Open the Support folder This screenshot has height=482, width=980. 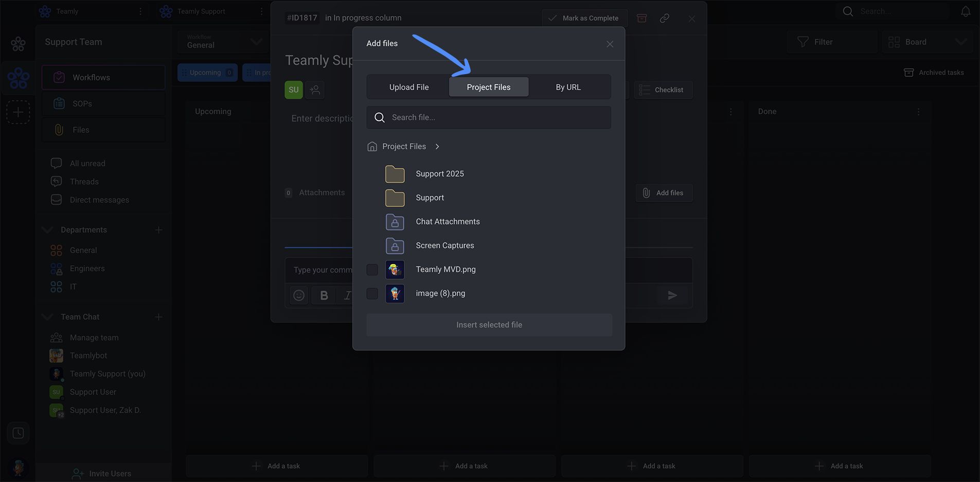pos(430,198)
